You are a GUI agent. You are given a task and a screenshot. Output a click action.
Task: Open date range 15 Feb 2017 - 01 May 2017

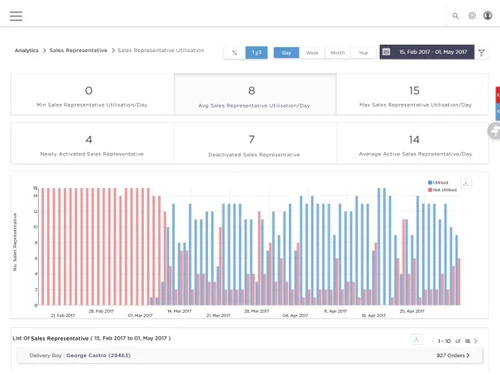(427, 52)
